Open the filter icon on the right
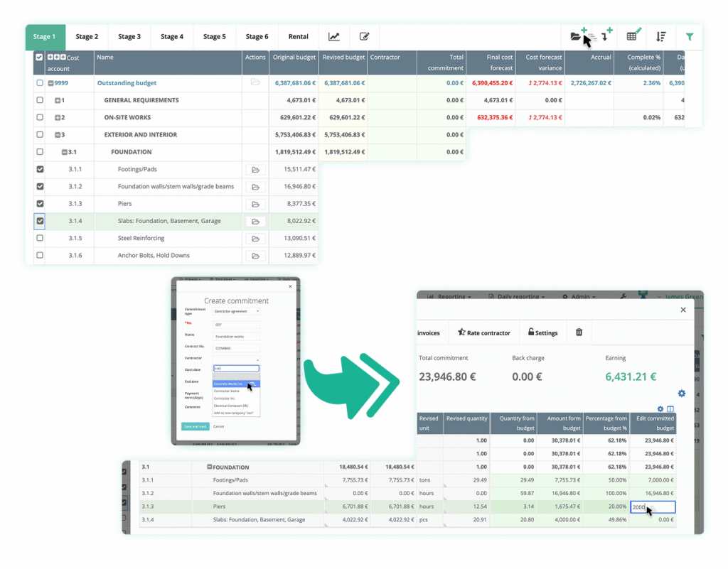The image size is (728, 569). point(690,36)
